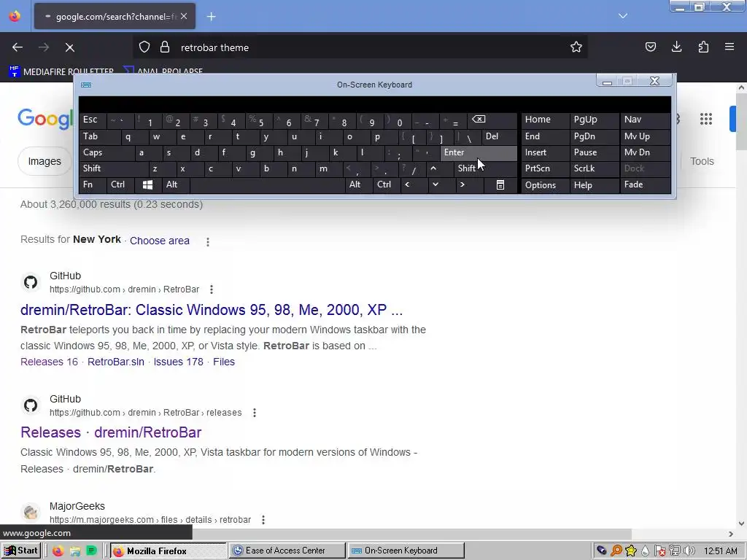Click the Firefox back arrow
The width and height of the screenshot is (747, 560).
coord(18,47)
